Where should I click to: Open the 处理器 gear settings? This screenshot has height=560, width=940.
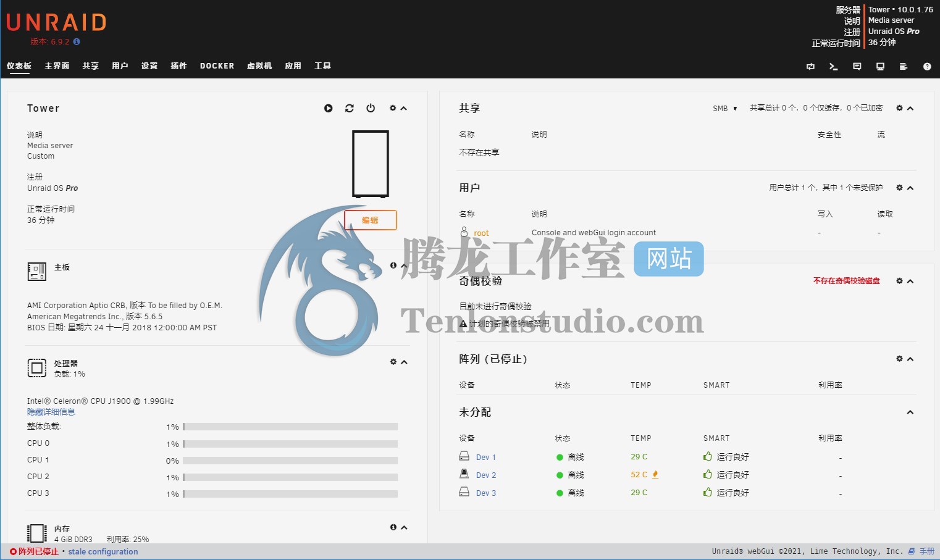[393, 362]
